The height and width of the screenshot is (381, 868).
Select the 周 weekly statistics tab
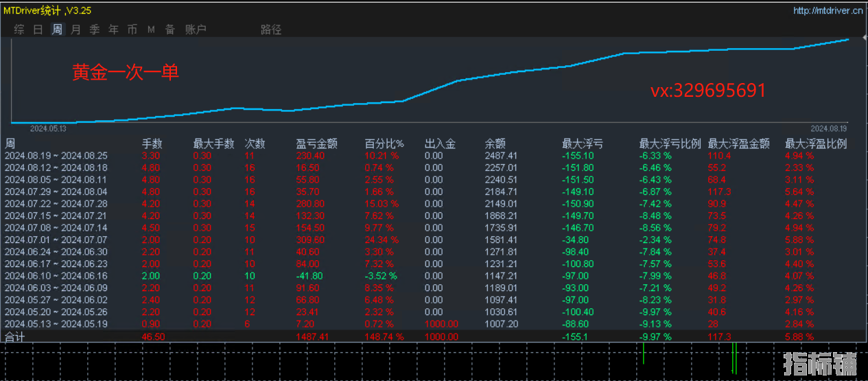(57, 30)
